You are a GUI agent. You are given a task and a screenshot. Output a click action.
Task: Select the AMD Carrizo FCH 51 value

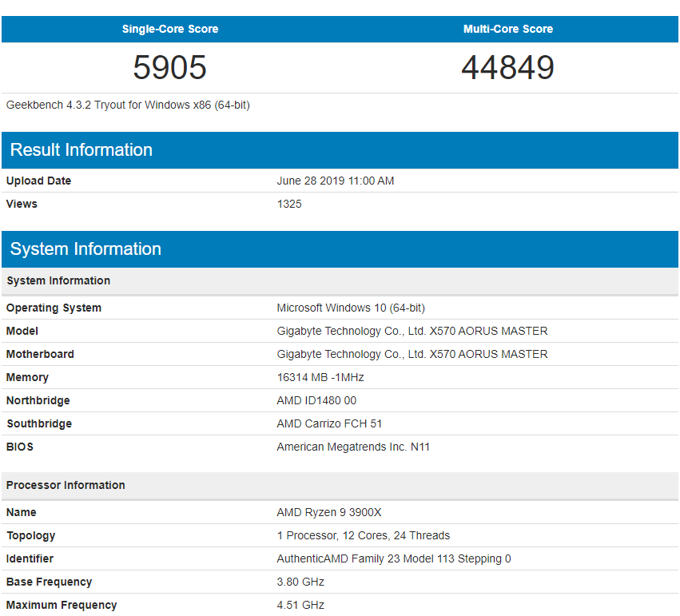click(x=329, y=423)
